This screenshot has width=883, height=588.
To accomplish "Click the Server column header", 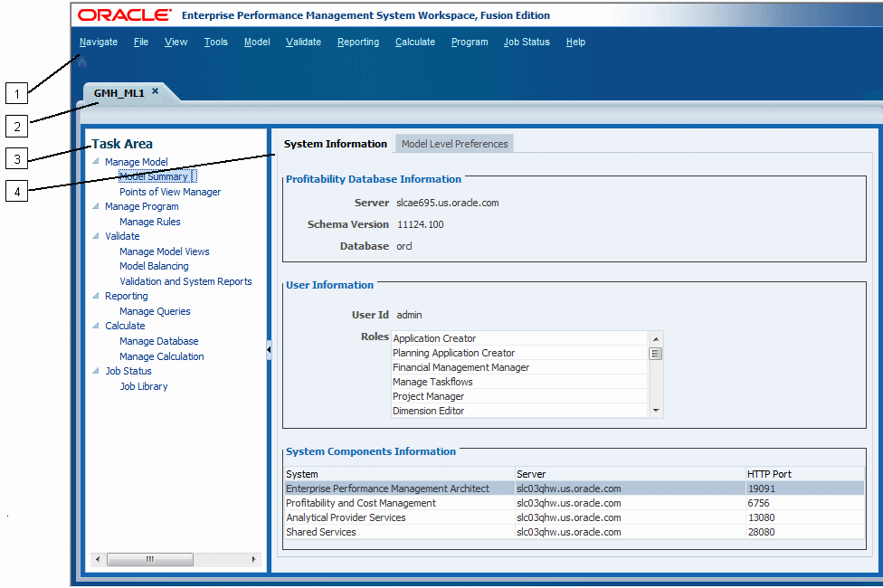I will 631,474.
